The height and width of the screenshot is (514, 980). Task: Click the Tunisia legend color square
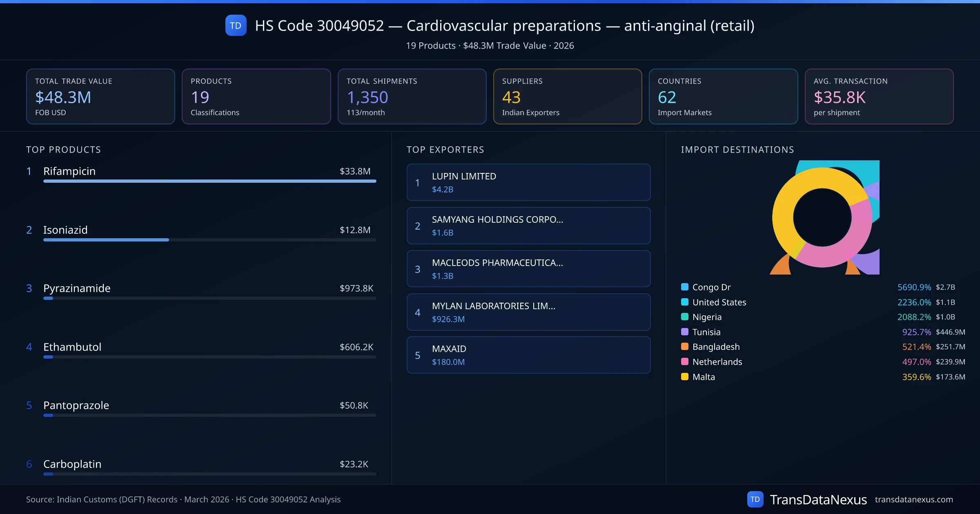[x=685, y=332]
